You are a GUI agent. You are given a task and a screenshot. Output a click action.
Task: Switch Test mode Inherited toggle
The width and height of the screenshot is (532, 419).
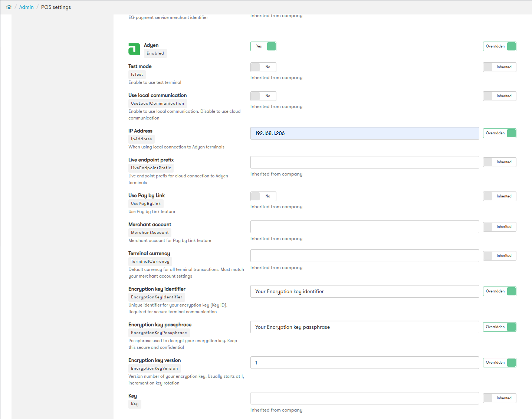pyautogui.click(x=500, y=67)
